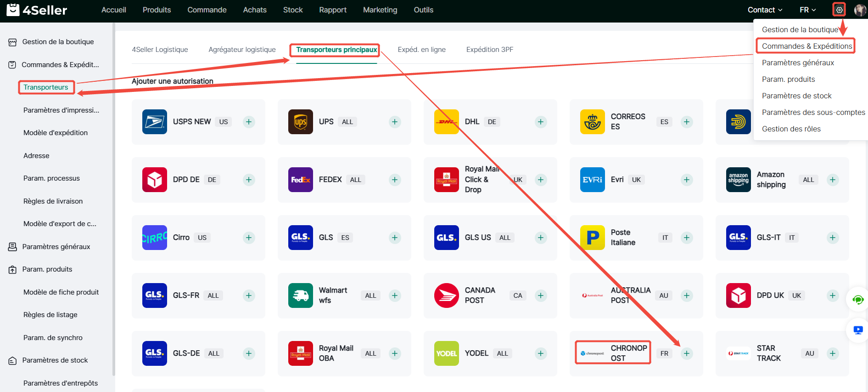Add the STAR TRACK AU carrier

833,353
